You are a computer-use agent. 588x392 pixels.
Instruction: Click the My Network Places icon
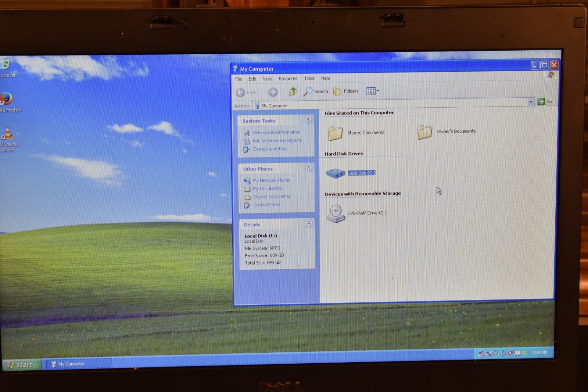(x=247, y=181)
